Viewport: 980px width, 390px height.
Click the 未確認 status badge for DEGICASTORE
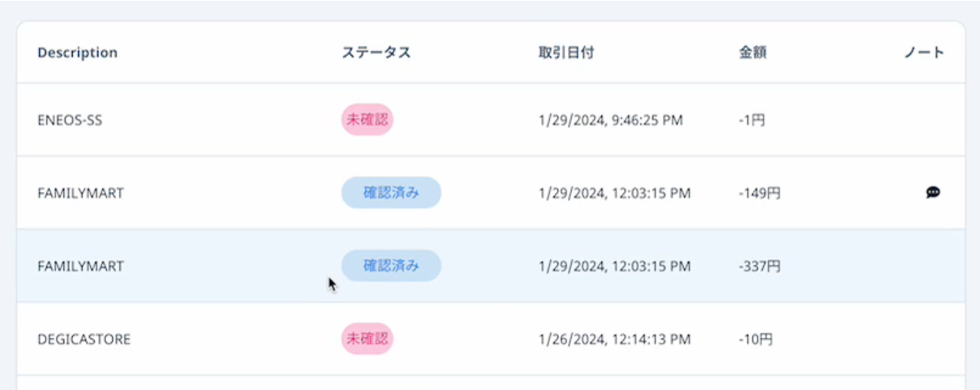click(367, 339)
